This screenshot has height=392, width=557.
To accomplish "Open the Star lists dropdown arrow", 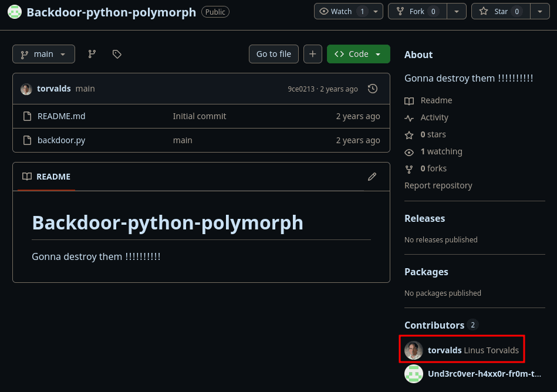I will click(540, 11).
